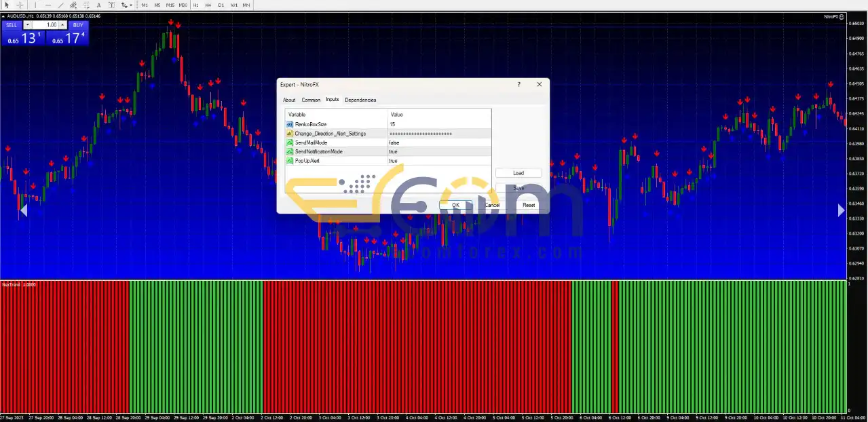Reset inputs with the Reset button
Screen dimensions: 868x422
pyautogui.click(x=529, y=205)
